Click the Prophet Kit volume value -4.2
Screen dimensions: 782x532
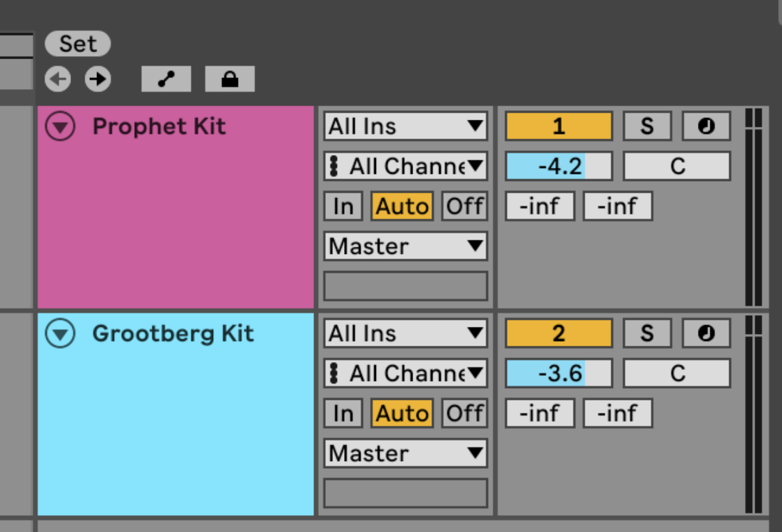[x=558, y=165]
